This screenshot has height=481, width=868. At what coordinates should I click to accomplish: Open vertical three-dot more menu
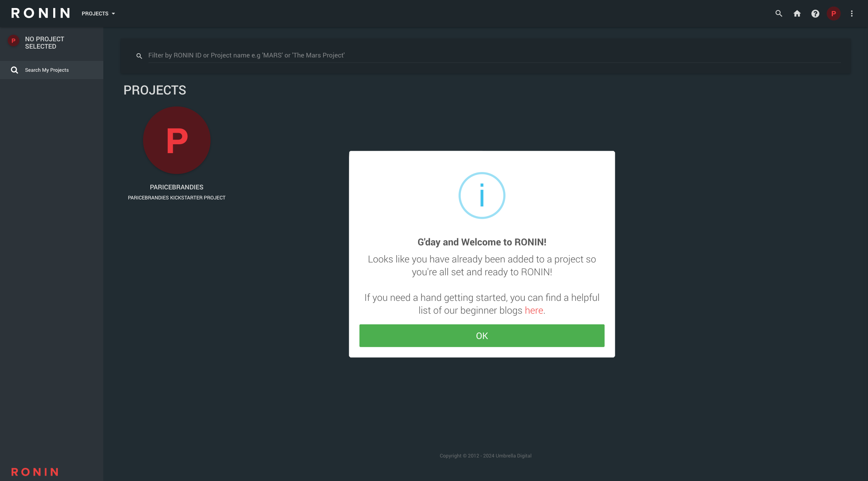pos(852,14)
